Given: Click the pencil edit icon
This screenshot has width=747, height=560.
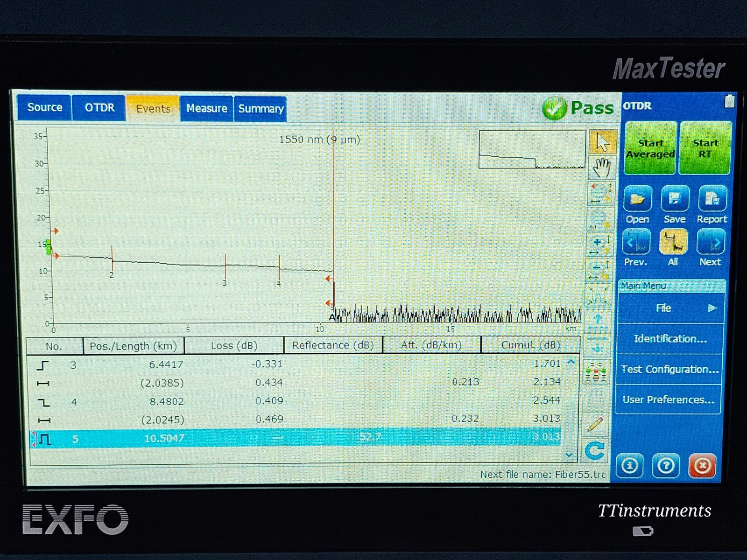Looking at the screenshot, I should pos(595,424).
